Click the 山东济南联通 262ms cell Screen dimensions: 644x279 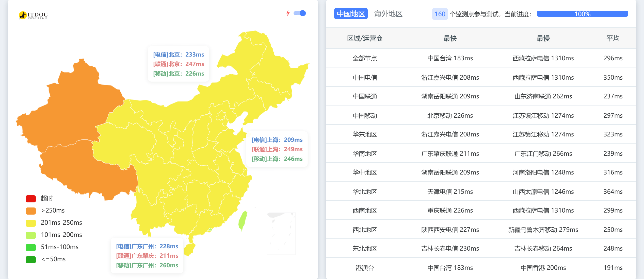[x=543, y=96]
